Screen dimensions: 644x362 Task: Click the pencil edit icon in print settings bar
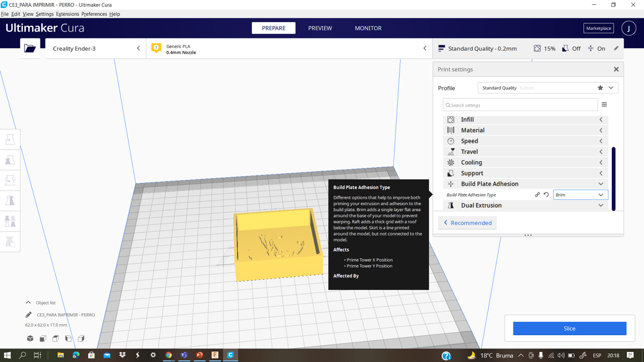pos(616,48)
